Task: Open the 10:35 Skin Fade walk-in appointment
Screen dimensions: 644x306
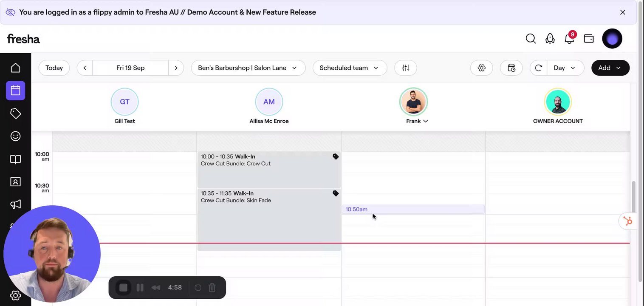Action: (269, 220)
